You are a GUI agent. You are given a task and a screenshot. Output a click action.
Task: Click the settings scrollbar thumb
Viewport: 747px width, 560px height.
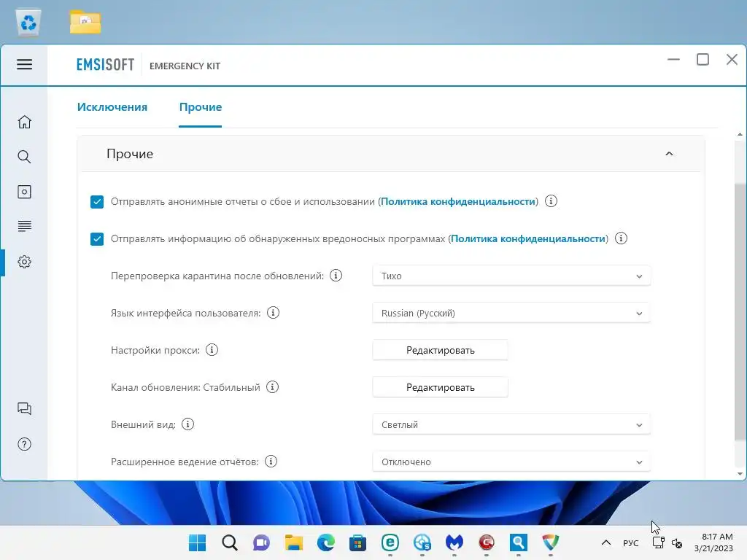740,312
